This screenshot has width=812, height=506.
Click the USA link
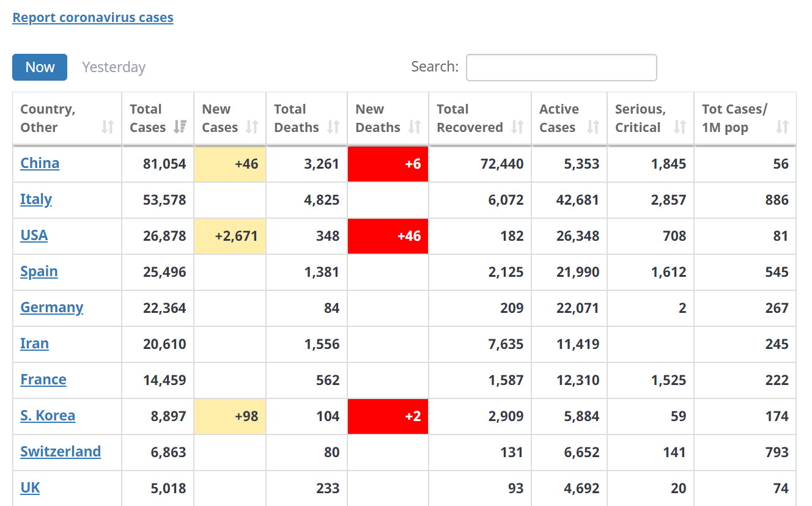point(34,235)
